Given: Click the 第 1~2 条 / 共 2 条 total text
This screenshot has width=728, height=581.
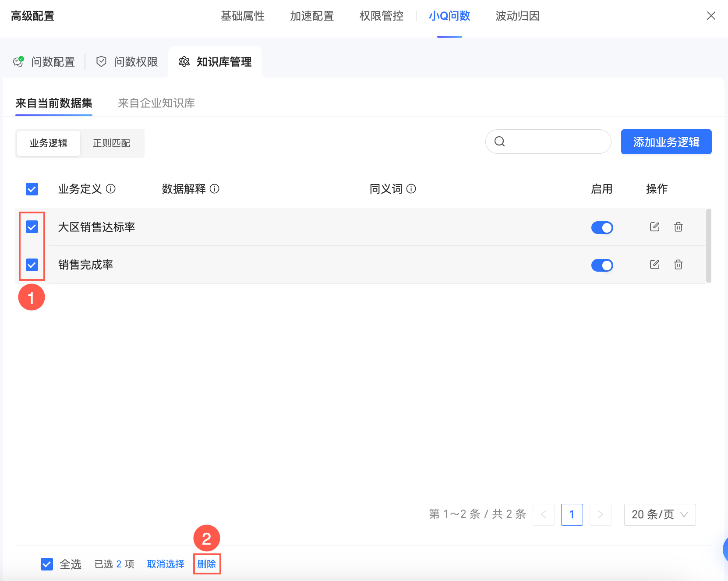Looking at the screenshot, I should click(477, 514).
